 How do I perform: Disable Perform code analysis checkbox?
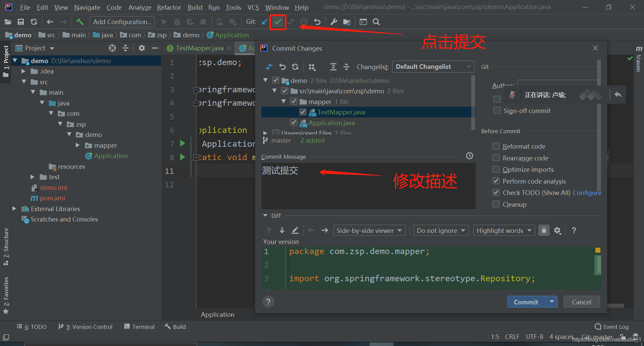[496, 181]
